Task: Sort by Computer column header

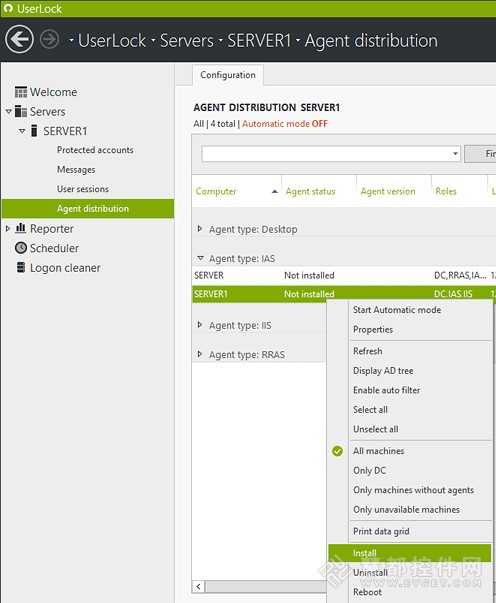Action: [216, 192]
